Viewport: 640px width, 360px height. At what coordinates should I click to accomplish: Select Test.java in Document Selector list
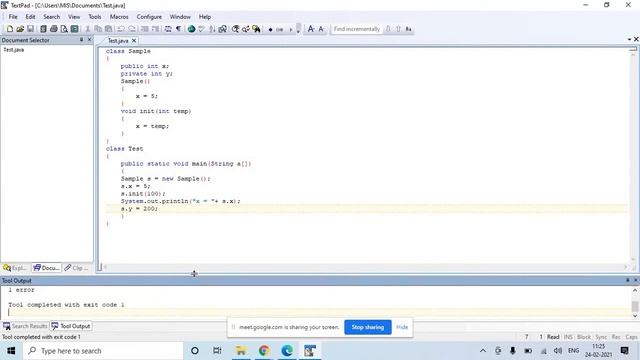click(13, 50)
